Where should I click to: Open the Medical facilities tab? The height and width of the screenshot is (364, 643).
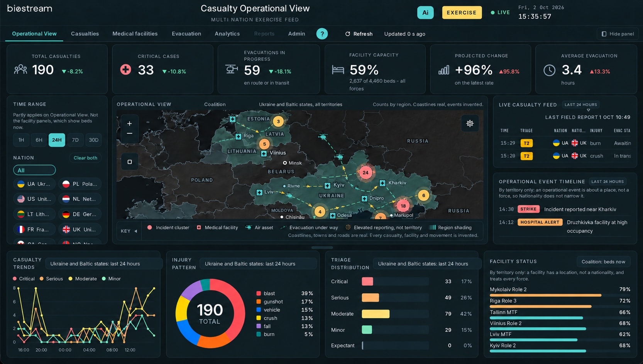(135, 34)
